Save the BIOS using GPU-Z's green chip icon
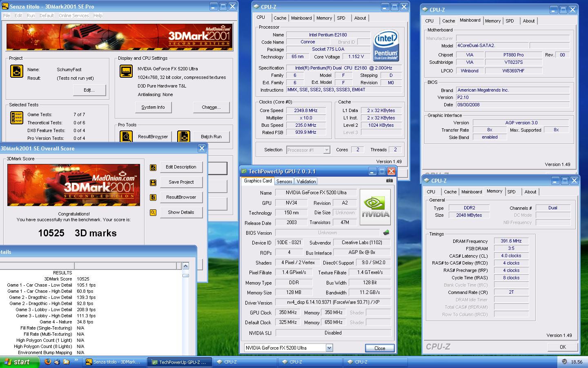The width and height of the screenshot is (588, 368). coord(386,233)
